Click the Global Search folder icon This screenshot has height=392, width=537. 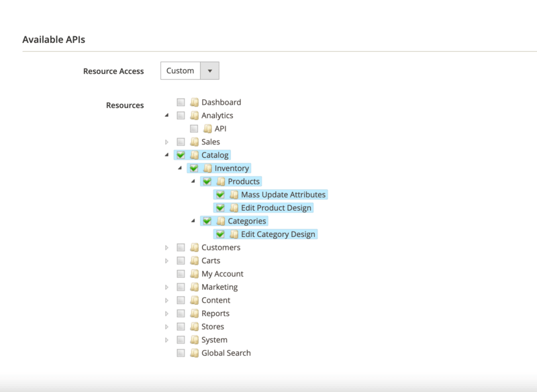click(195, 352)
